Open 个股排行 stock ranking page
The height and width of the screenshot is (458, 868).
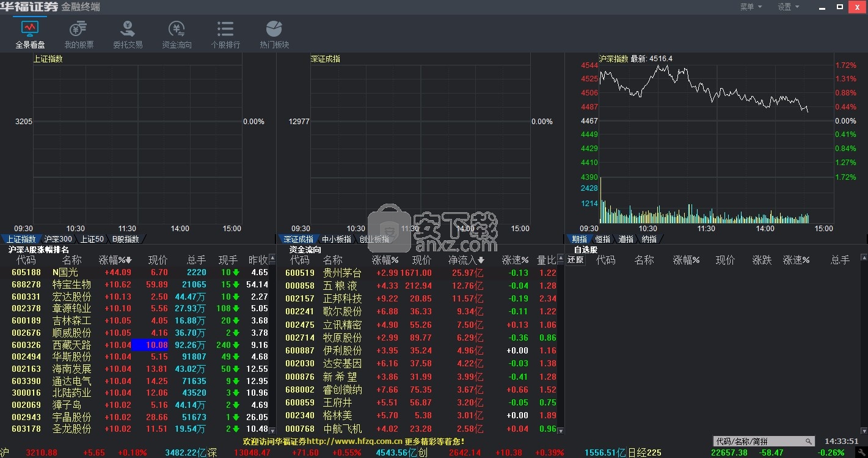pyautogui.click(x=225, y=34)
